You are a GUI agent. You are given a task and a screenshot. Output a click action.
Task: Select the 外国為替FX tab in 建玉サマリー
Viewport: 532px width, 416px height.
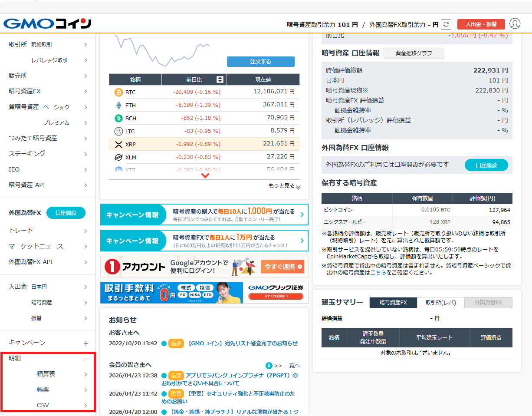(488, 303)
